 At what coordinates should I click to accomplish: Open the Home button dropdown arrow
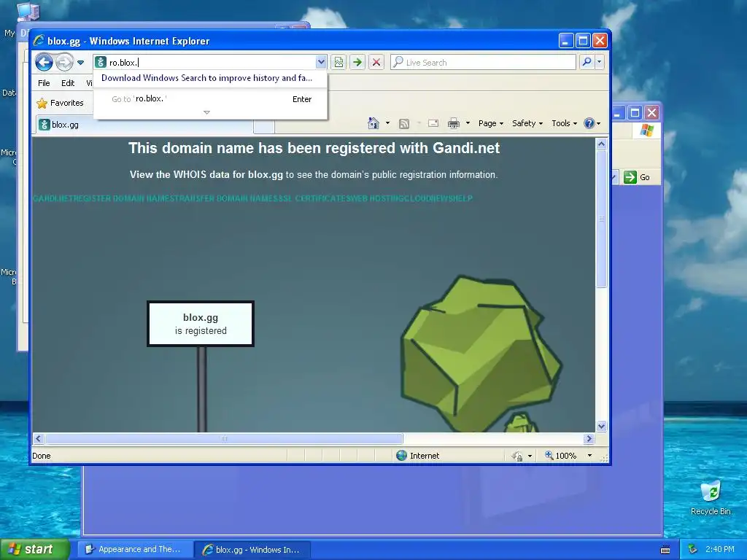pos(387,123)
